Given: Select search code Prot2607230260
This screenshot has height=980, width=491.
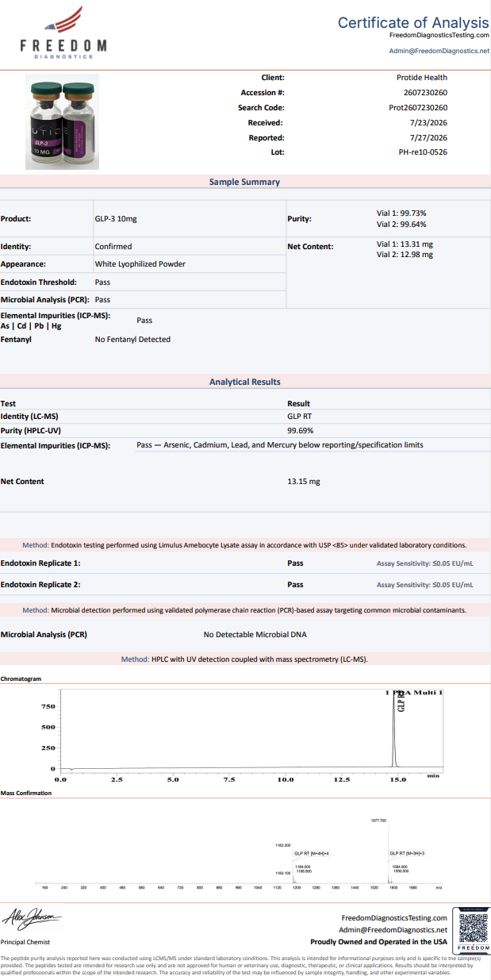Looking at the screenshot, I should 418,107.
